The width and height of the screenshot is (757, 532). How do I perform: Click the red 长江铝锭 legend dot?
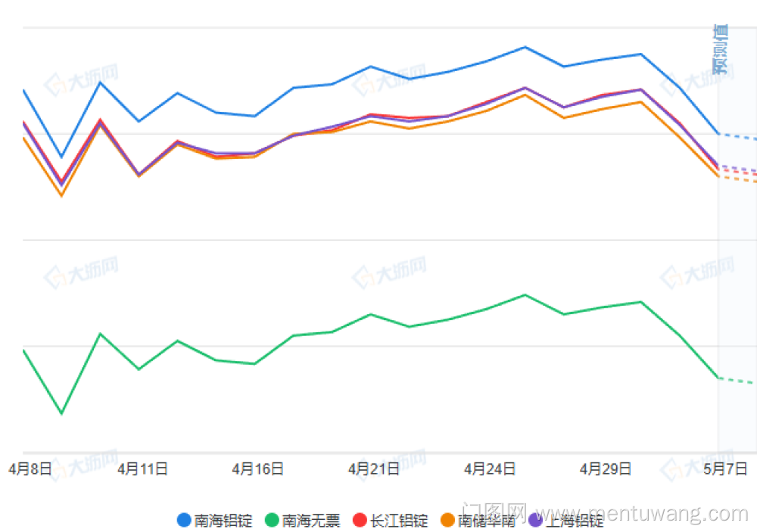(360, 520)
